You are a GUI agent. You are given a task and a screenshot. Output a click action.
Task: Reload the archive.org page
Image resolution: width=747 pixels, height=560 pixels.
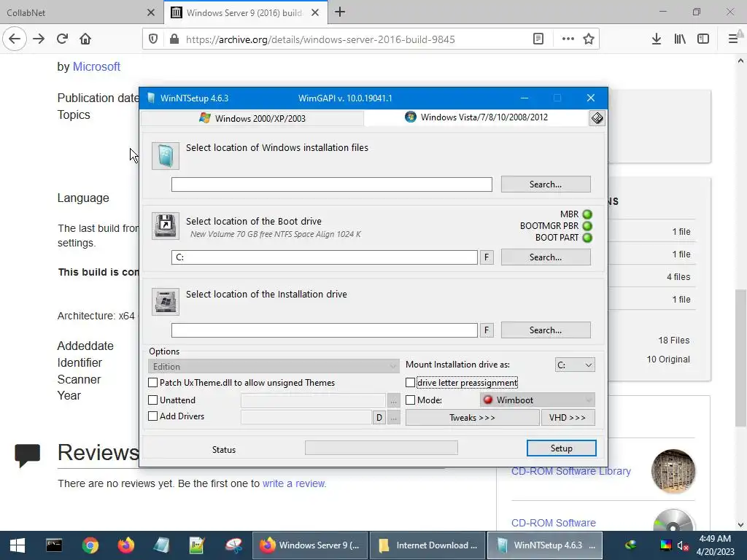[63, 39]
